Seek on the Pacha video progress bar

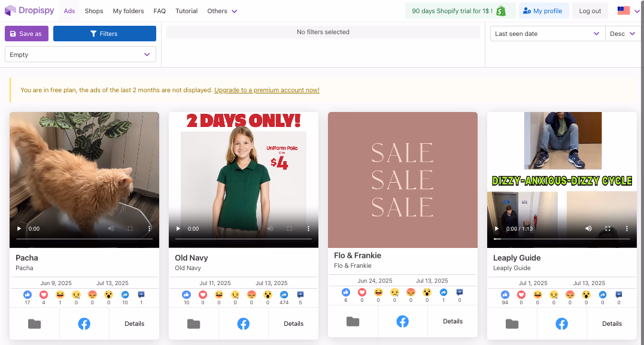click(x=84, y=238)
